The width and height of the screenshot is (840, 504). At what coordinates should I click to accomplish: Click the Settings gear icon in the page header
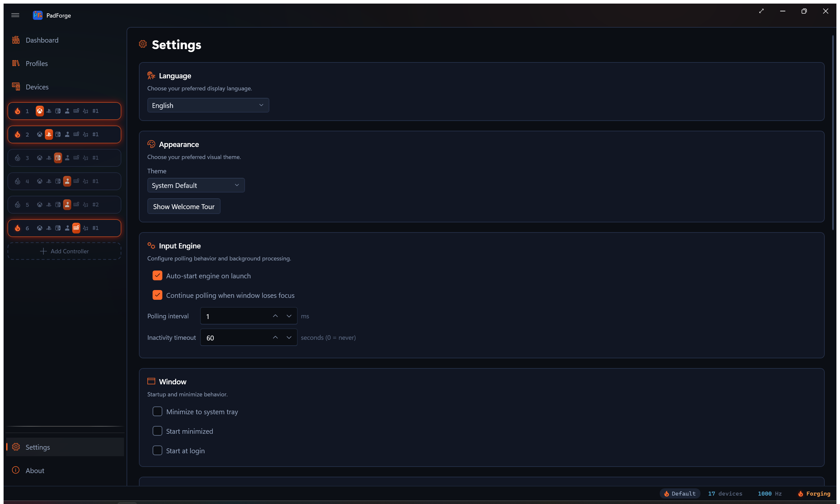[143, 44]
